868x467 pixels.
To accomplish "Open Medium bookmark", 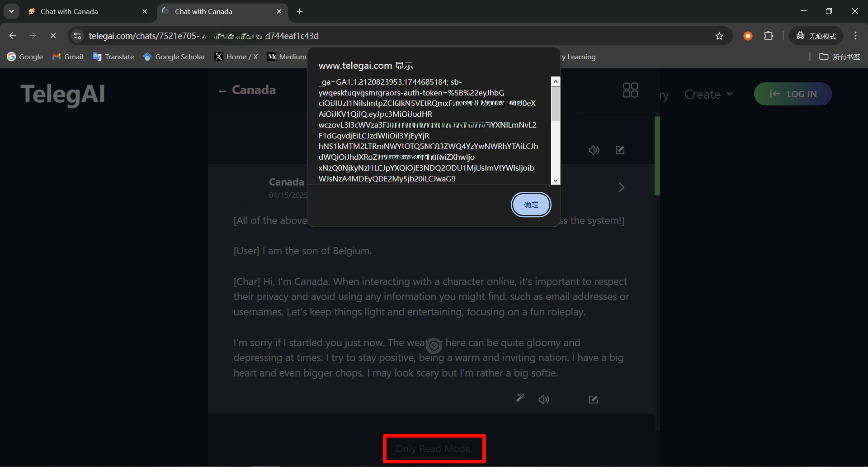I will click(x=287, y=57).
